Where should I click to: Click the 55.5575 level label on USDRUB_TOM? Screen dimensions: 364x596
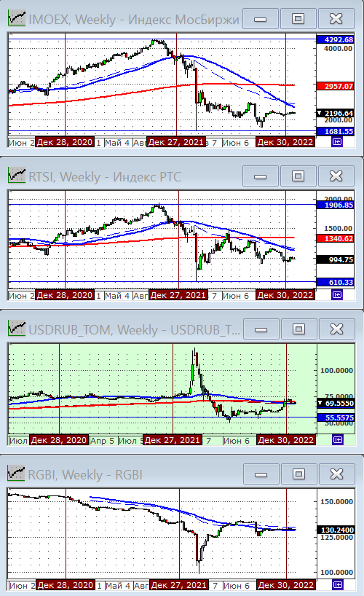point(336,417)
